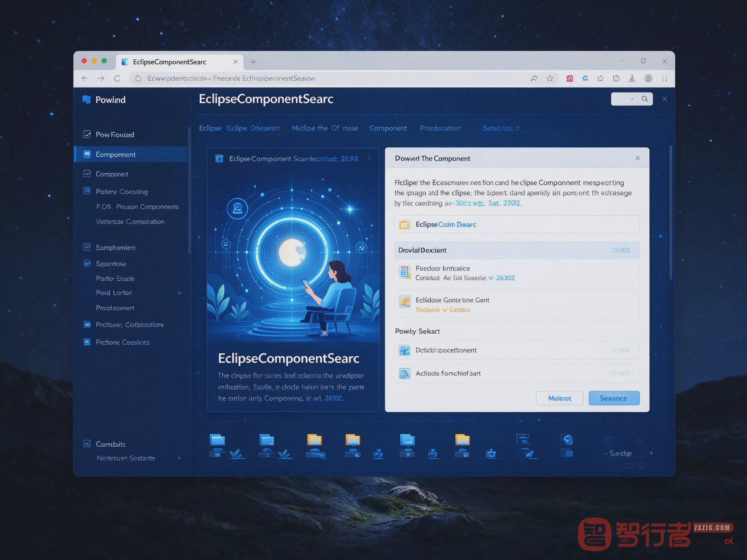
Task: Click the magnifier search icon in header
Action: pos(645,99)
